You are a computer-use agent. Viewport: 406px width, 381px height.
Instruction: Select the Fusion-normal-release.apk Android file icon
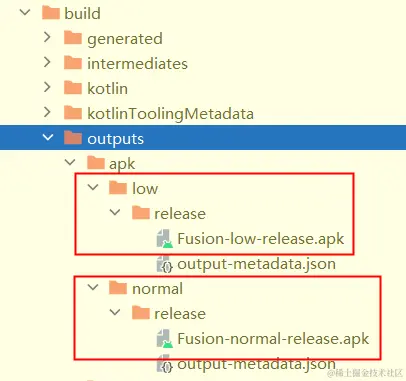click(x=165, y=338)
